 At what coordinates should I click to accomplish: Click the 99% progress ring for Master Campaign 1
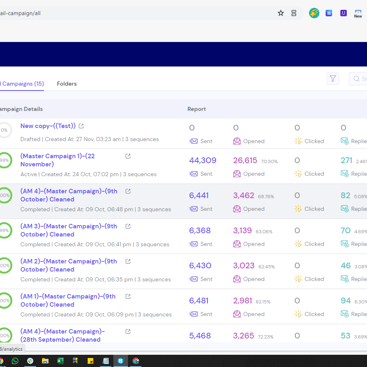(x=5, y=160)
